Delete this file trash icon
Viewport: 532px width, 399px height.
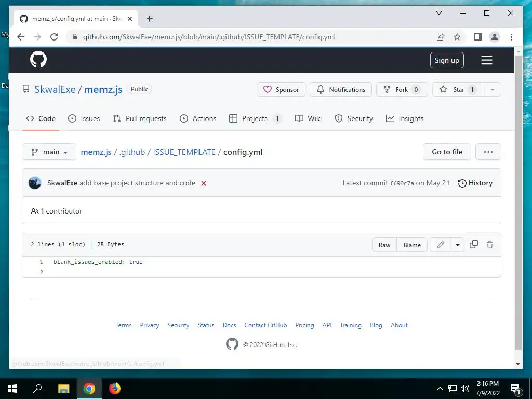[490, 245]
